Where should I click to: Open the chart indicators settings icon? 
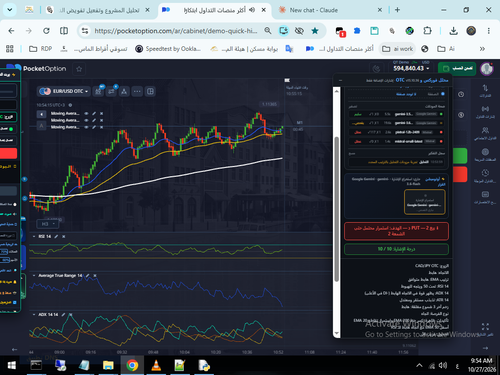(98, 91)
